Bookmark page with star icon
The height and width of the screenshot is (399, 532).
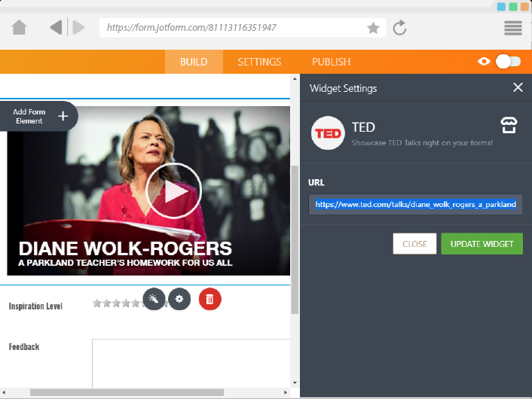point(373,28)
